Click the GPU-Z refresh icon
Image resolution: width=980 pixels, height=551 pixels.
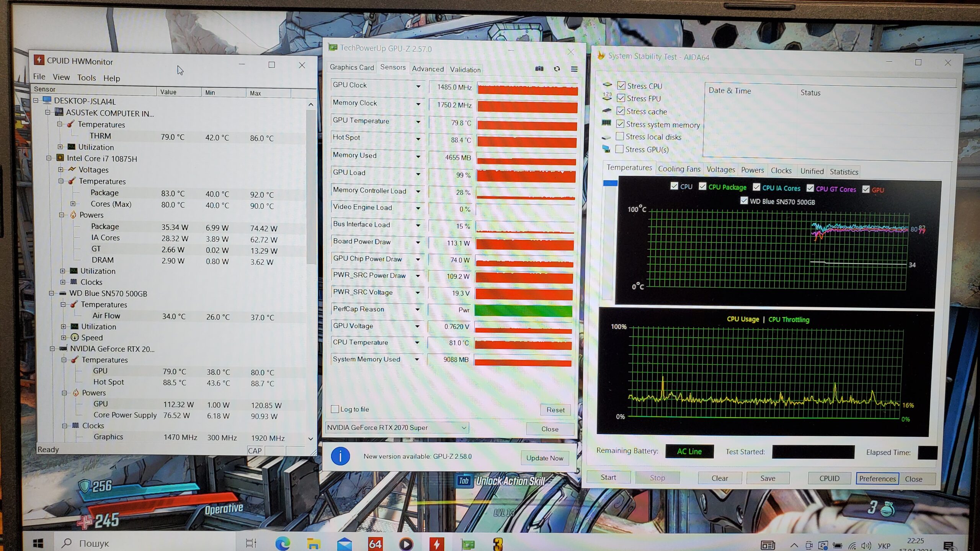[557, 69]
